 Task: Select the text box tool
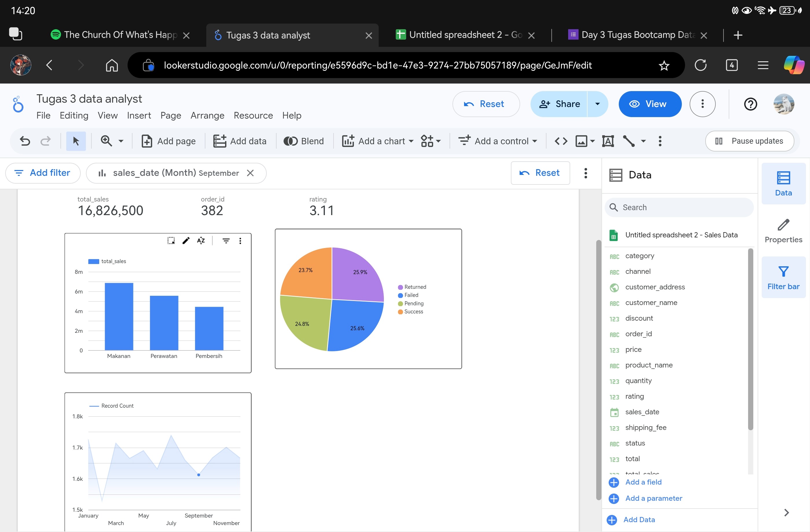608,141
